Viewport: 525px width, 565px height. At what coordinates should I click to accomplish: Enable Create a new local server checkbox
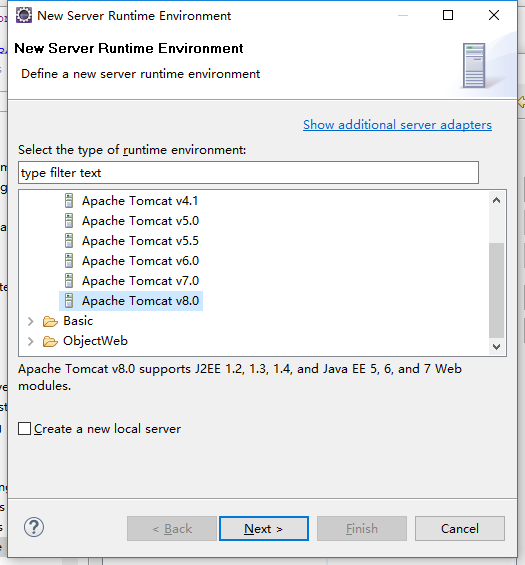click(25, 429)
